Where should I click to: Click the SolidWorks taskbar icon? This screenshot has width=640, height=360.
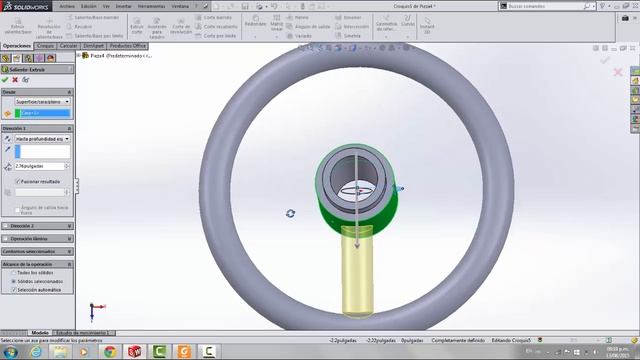[x=134, y=352]
